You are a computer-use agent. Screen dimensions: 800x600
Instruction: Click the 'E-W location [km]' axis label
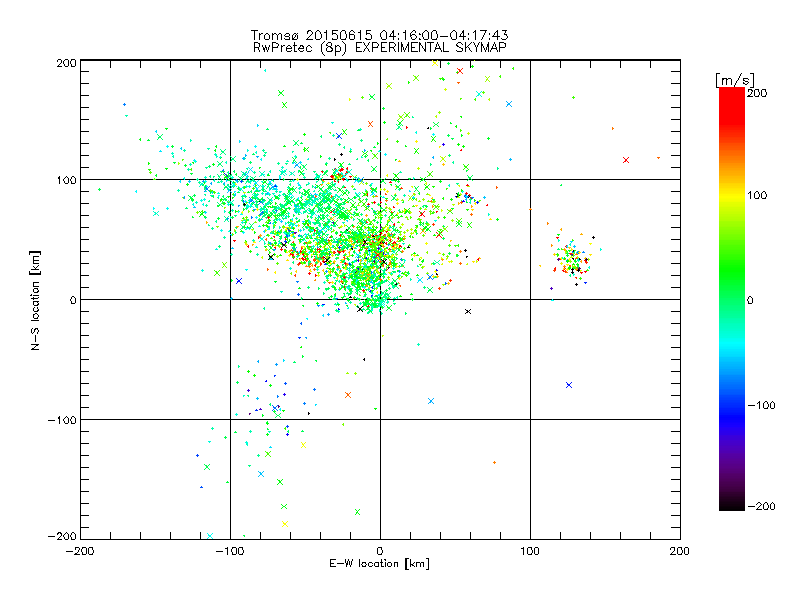coord(379,564)
